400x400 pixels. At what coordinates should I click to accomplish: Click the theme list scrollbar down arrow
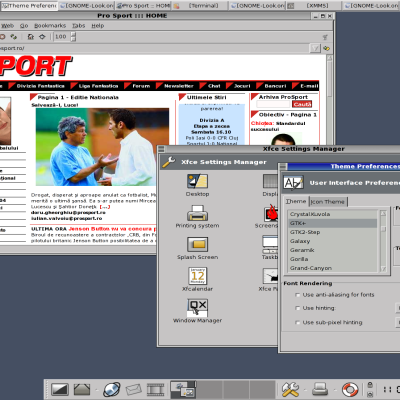pyautogui.click(x=383, y=269)
